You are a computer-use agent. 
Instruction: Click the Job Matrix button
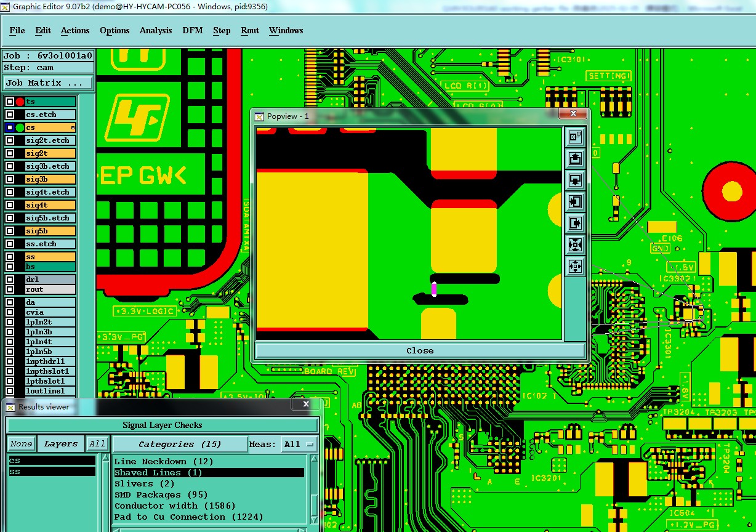click(x=49, y=83)
